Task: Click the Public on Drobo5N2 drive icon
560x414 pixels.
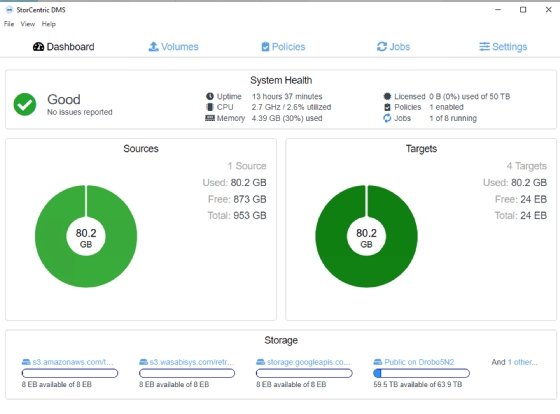Action: [x=378, y=362]
